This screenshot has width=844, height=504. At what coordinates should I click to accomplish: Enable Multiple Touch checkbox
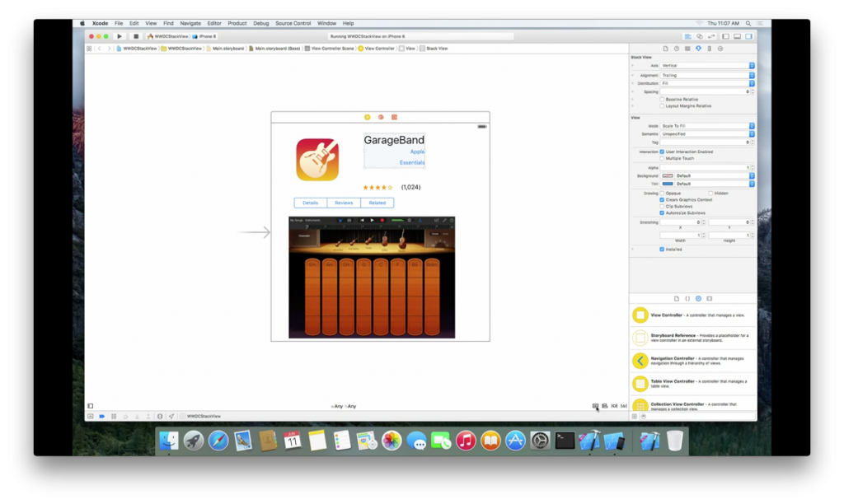pyautogui.click(x=662, y=159)
